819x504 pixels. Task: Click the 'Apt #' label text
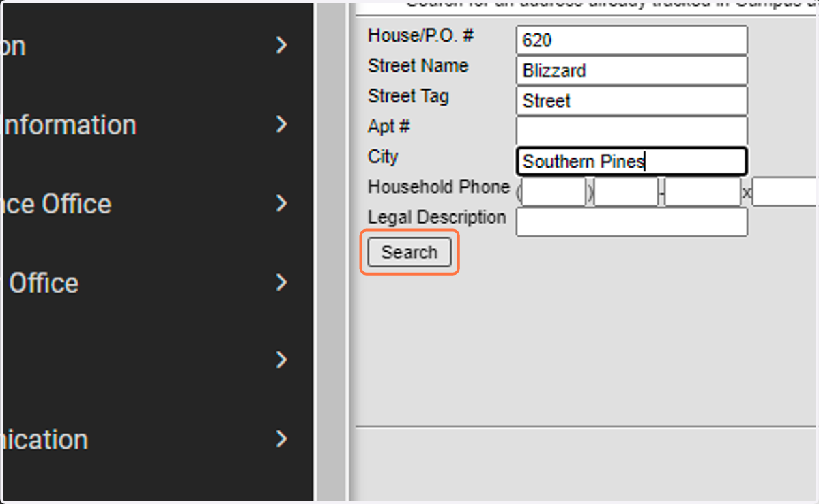(389, 127)
